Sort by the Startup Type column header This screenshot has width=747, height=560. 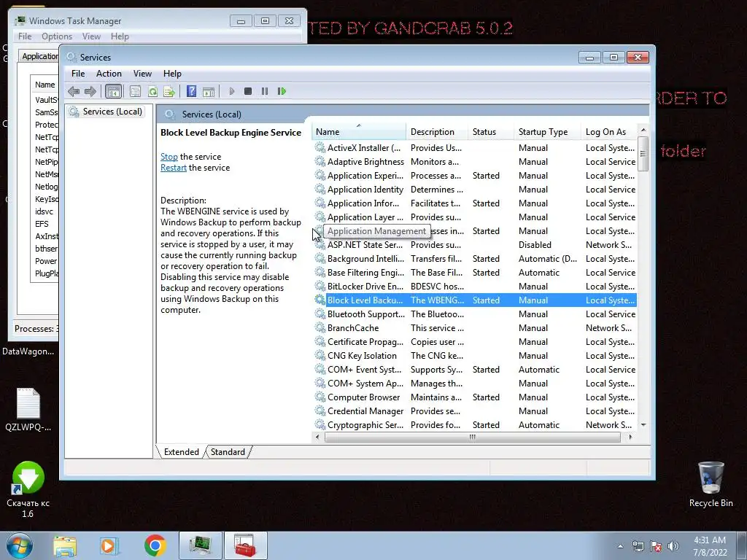coord(547,132)
